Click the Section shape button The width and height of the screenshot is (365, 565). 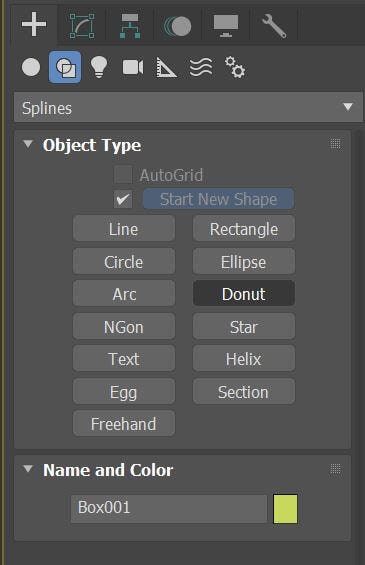tap(244, 391)
